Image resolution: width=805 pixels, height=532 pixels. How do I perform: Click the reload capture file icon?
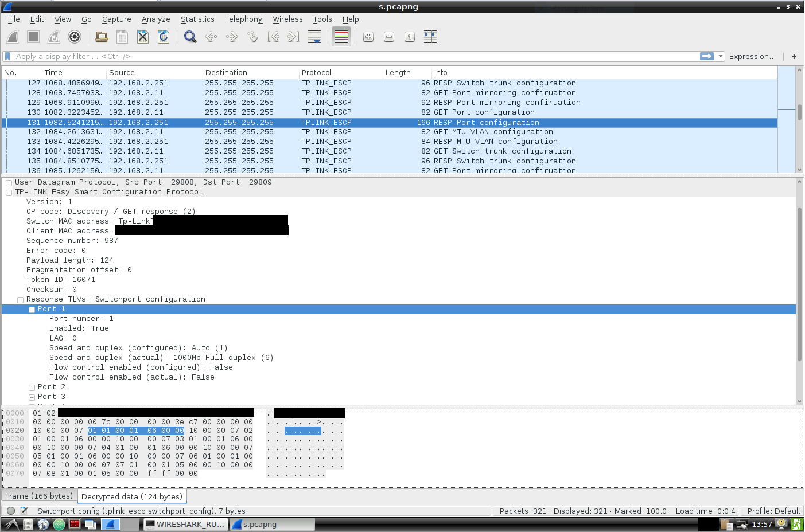click(x=163, y=37)
